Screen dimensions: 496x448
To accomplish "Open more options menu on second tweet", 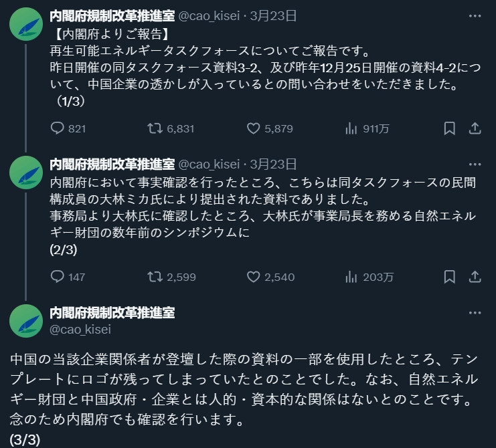I will coord(475,164).
